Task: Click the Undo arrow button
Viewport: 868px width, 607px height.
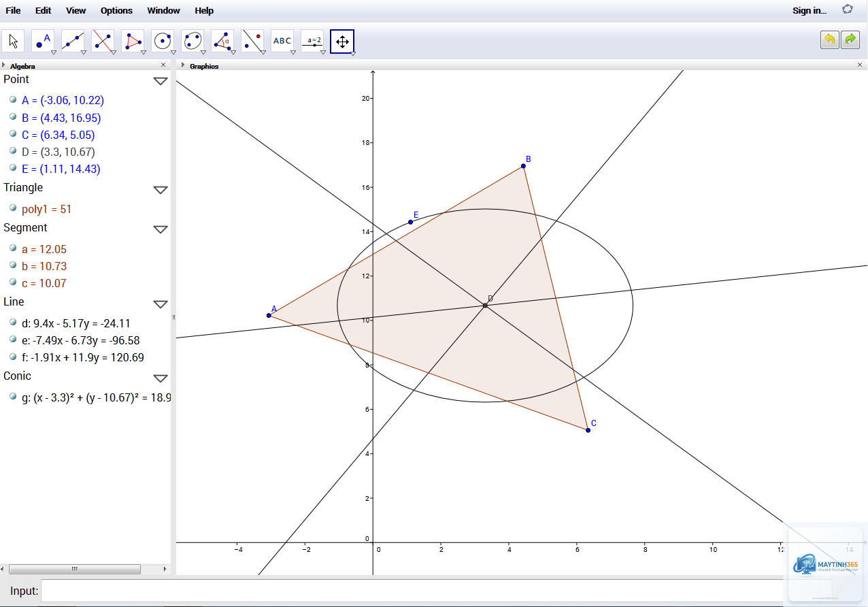Action: (829, 39)
